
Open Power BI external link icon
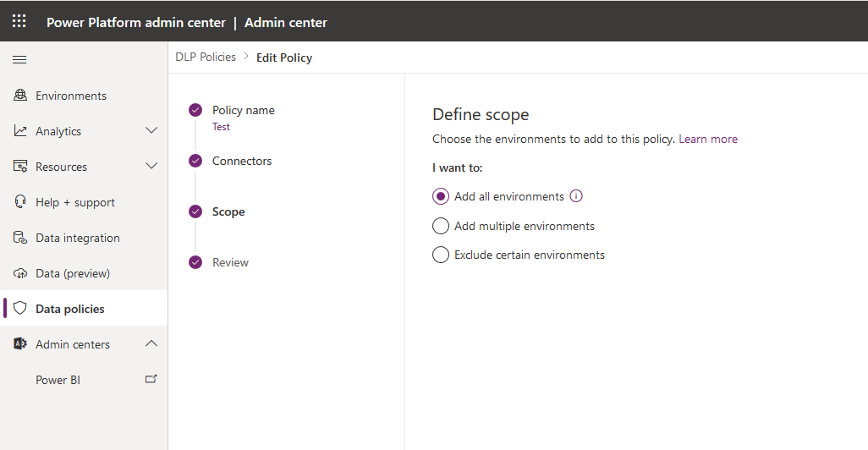(151, 379)
